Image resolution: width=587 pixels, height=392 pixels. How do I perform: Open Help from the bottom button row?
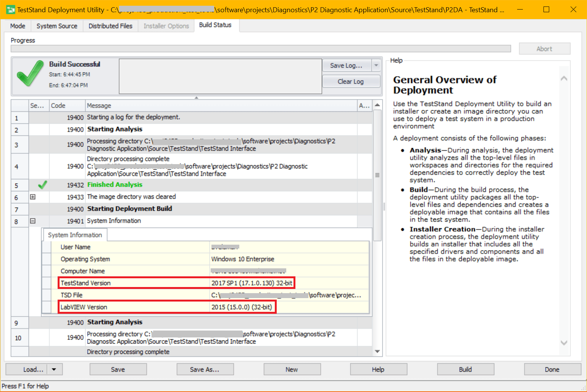pyautogui.click(x=379, y=369)
